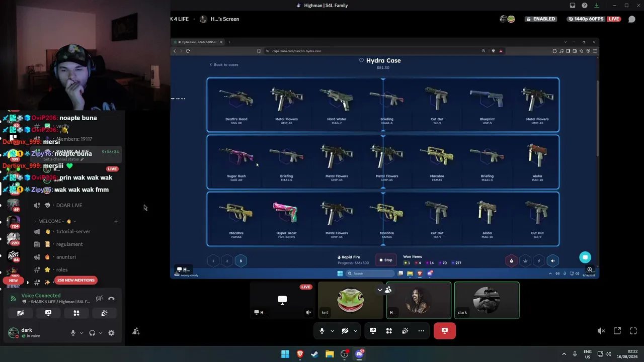Screen dimensions: 644x362
Task: Unmute the live stream tile audio
Action: [x=308, y=313]
